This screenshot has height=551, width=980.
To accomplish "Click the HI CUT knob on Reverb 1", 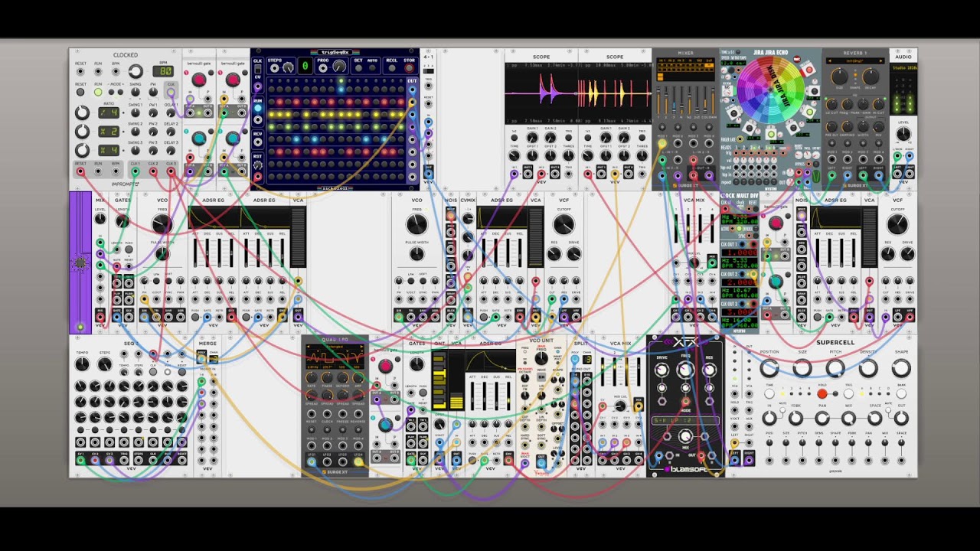I will coord(879,105).
